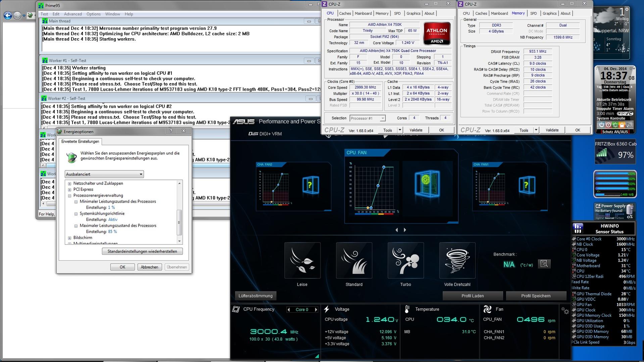Show the previous fan with left arrow
The width and height of the screenshot is (644, 362).
tap(397, 230)
